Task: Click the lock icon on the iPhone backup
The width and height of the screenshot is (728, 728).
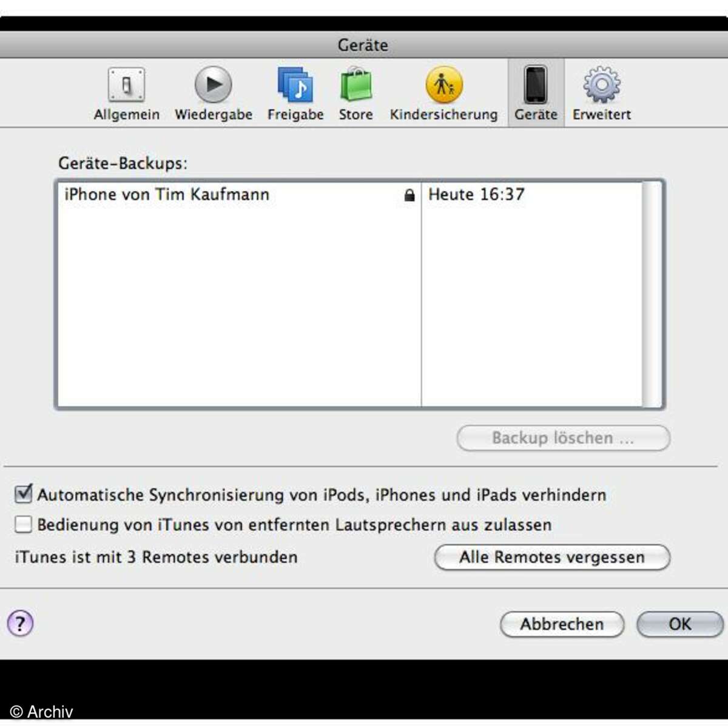Action: (409, 195)
